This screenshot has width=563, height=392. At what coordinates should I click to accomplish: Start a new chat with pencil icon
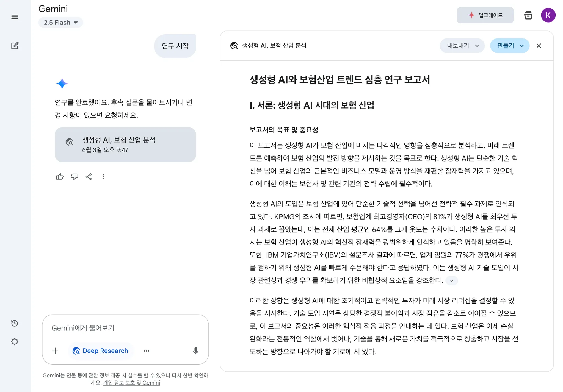(x=15, y=46)
